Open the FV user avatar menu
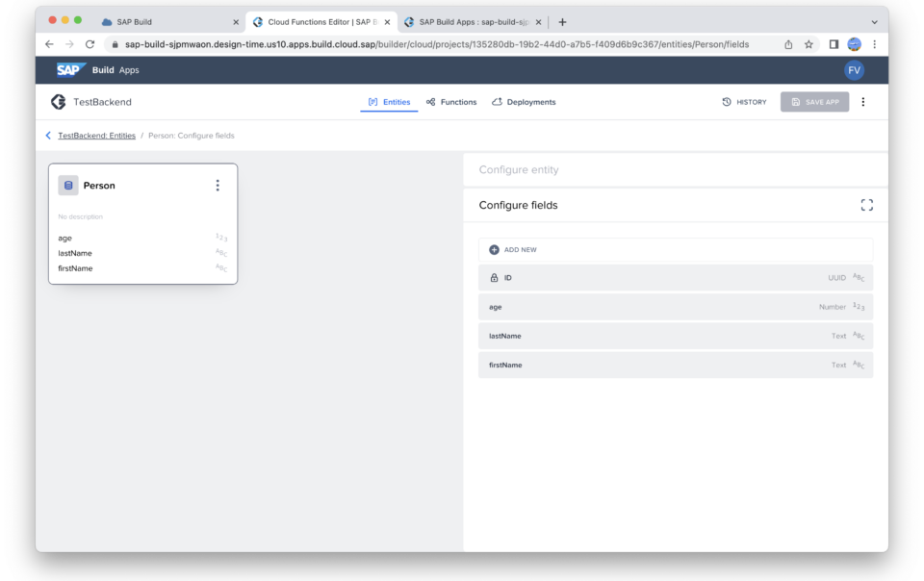The height and width of the screenshot is (581, 924). tap(854, 70)
